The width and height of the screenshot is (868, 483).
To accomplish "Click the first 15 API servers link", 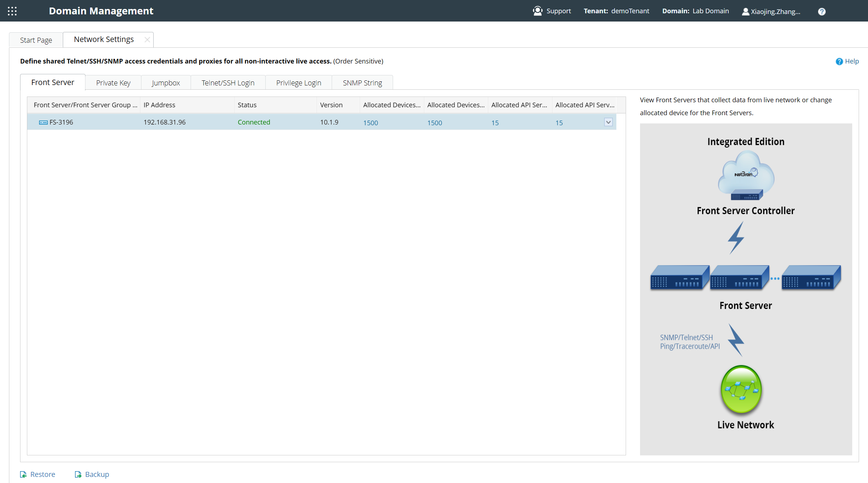I will click(x=495, y=123).
